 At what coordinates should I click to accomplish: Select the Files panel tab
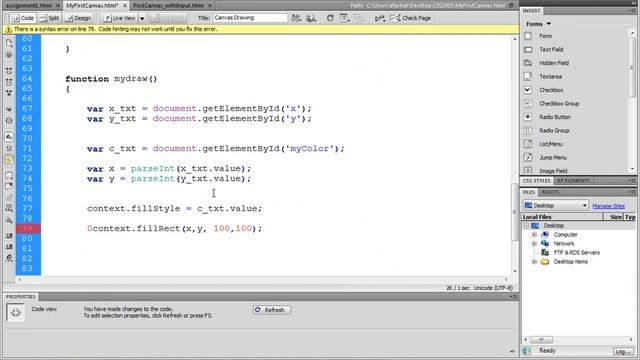point(529,192)
